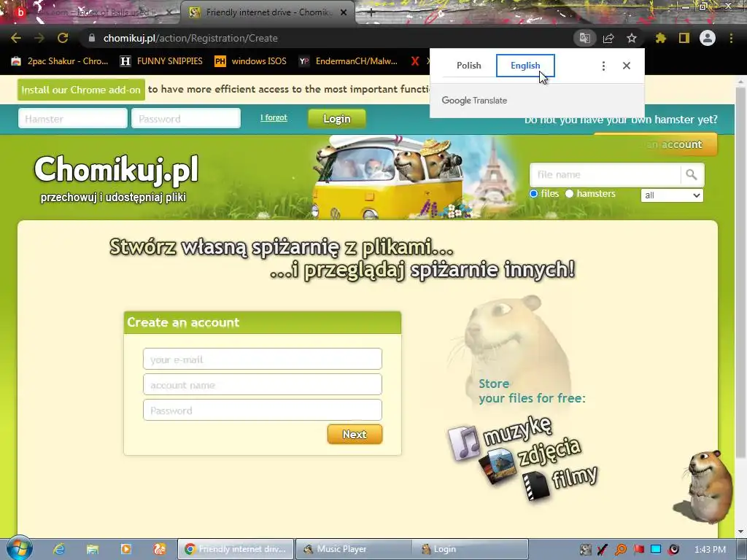Toggle the Chrome side panel icon
Viewport: 747px width, 560px height.
click(x=684, y=38)
